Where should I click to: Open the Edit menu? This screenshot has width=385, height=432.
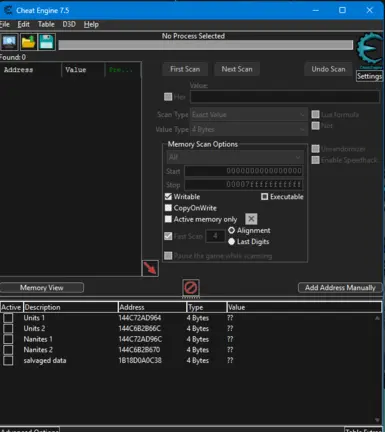tap(23, 24)
